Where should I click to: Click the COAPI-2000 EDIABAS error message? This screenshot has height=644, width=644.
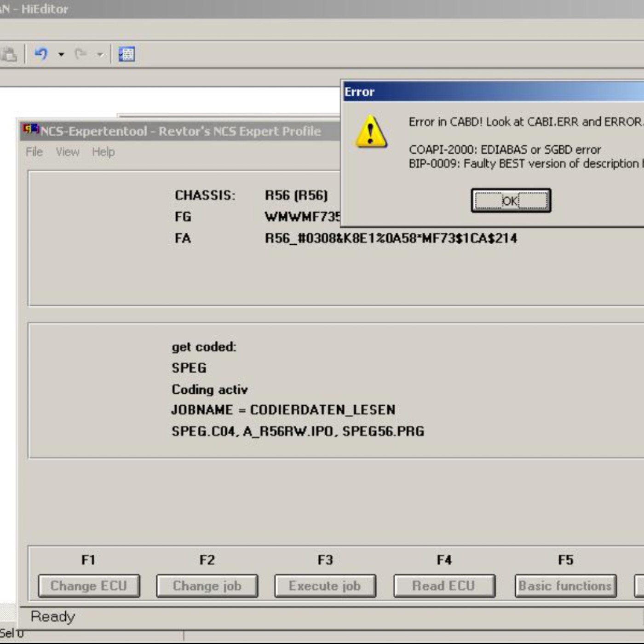505,149
